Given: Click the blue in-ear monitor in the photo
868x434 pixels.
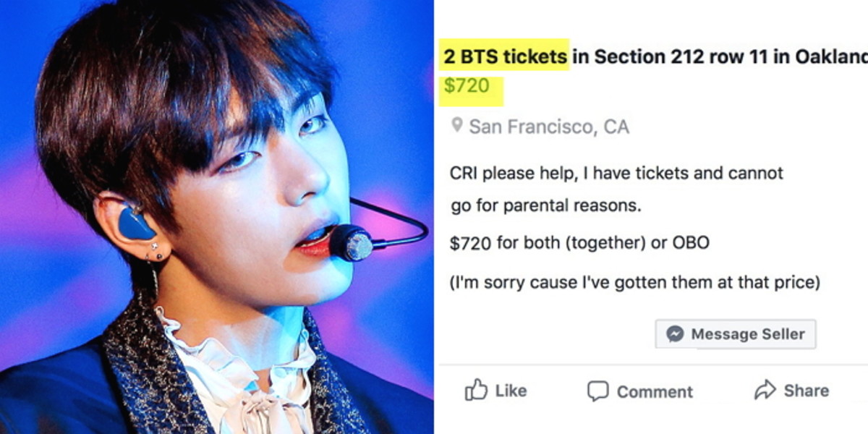Looking at the screenshot, I should pos(136,222).
